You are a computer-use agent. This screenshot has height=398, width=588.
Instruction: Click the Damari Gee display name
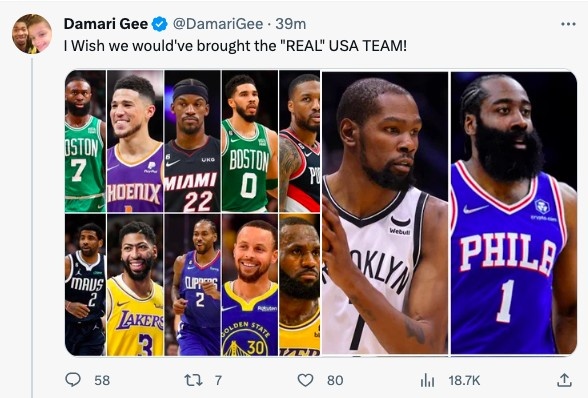click(106, 24)
